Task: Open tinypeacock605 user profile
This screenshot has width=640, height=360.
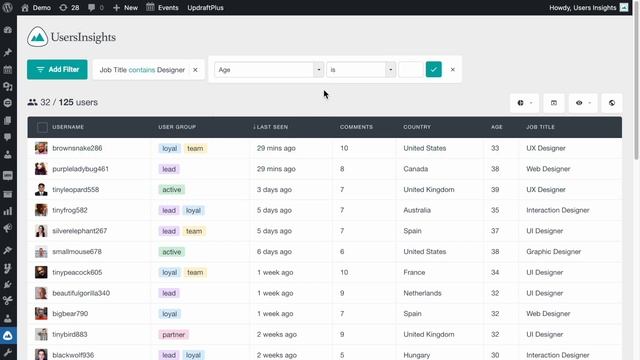Action: point(77,272)
